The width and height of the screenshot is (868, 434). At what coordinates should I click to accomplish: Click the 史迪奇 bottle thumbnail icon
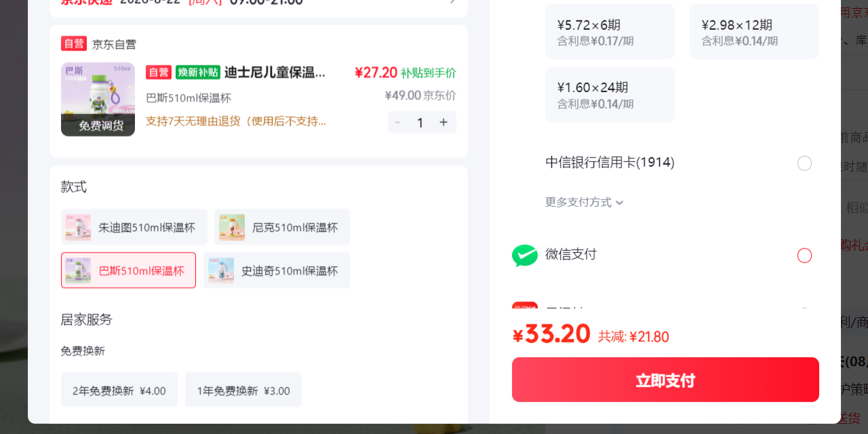click(221, 271)
